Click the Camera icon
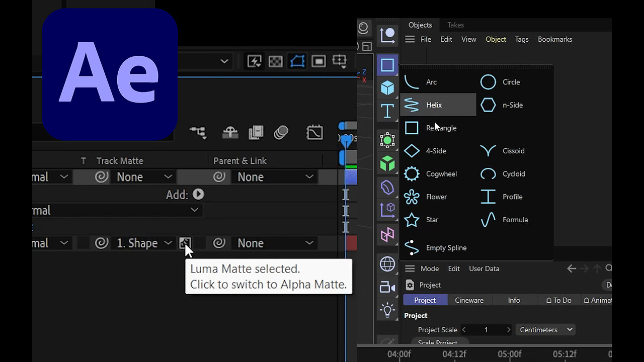 coord(387,287)
